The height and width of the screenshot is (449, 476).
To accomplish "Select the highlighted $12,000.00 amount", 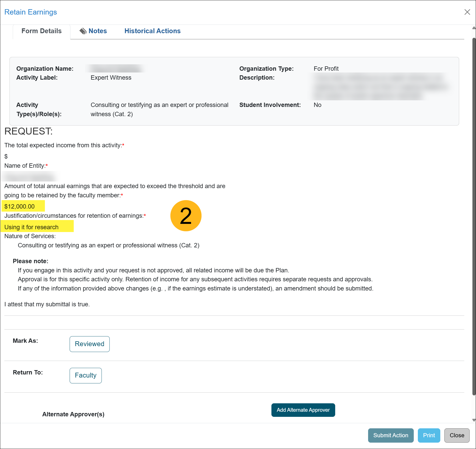I will pos(20,206).
